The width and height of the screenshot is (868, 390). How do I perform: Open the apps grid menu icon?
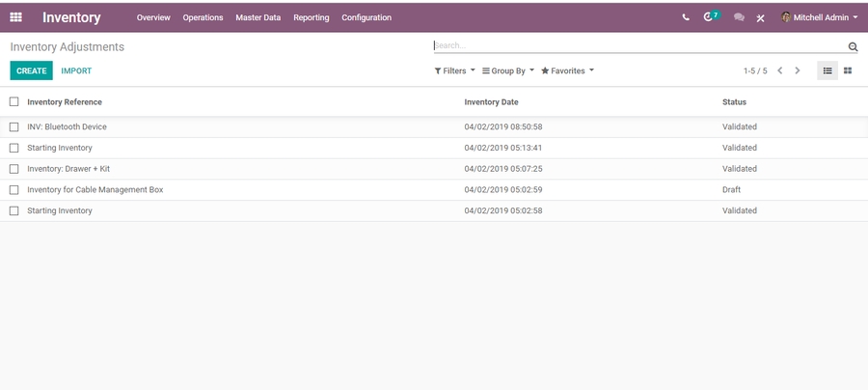pos(15,17)
